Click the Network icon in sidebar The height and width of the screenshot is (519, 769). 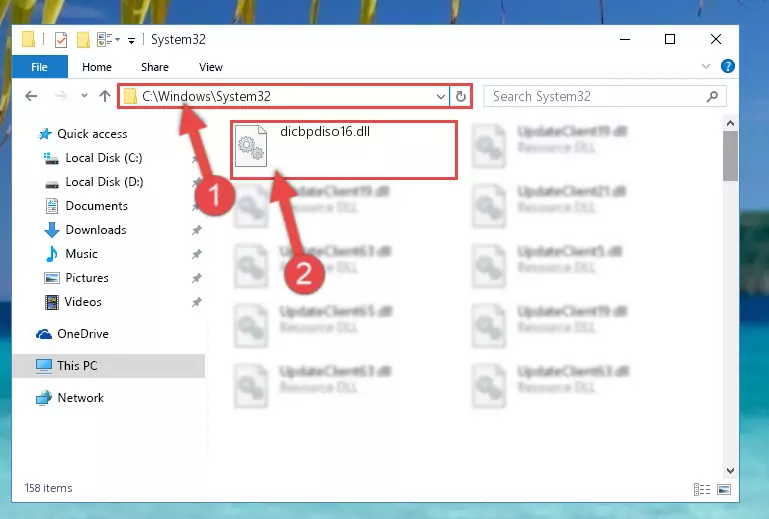pos(44,398)
